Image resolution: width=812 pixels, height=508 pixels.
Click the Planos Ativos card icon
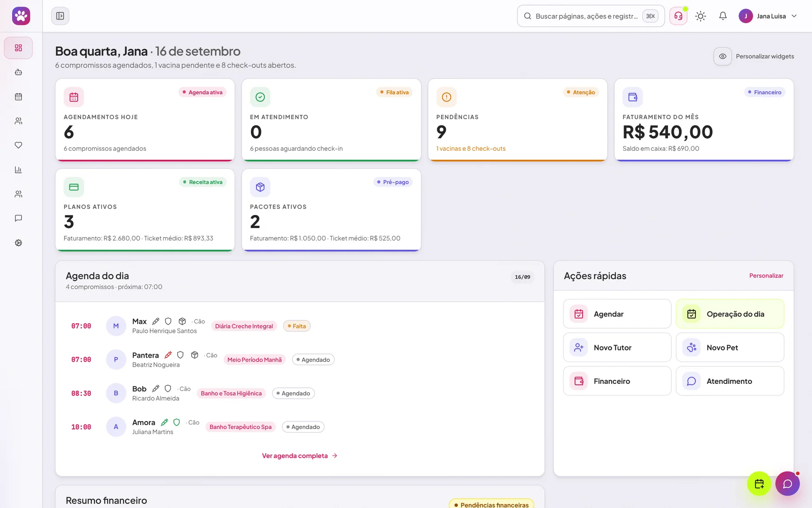click(x=74, y=187)
